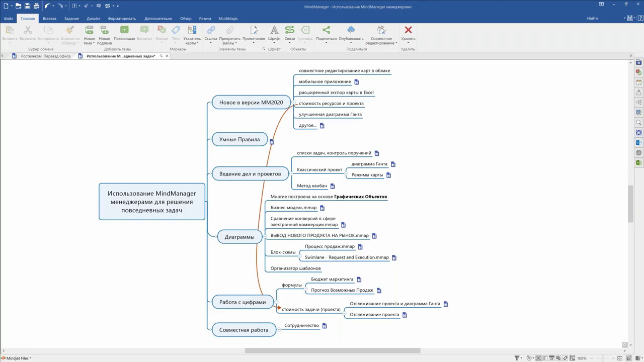Image resolution: width=644 pixels, height=362 pixels.
Task: Open the Файл menu
Action: point(8,19)
